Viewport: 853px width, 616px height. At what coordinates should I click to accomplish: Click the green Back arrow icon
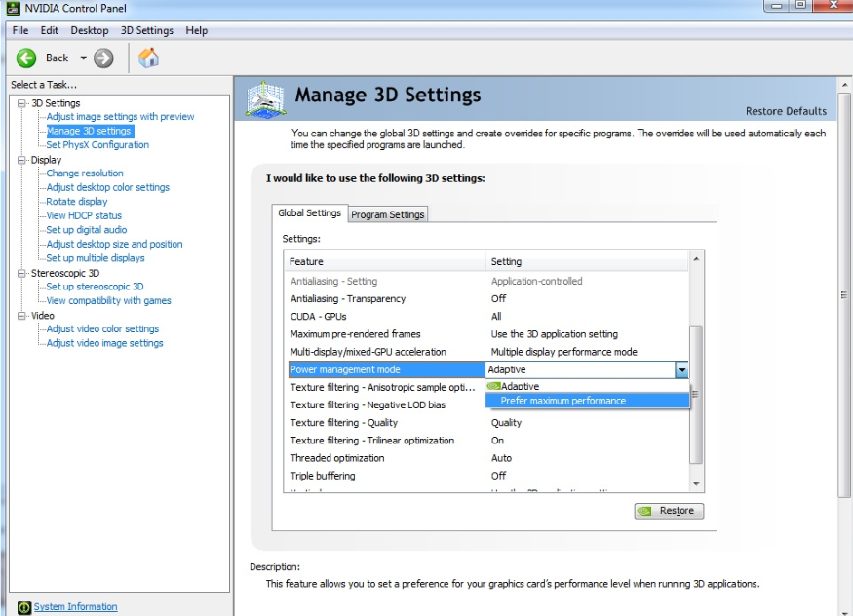(x=26, y=58)
